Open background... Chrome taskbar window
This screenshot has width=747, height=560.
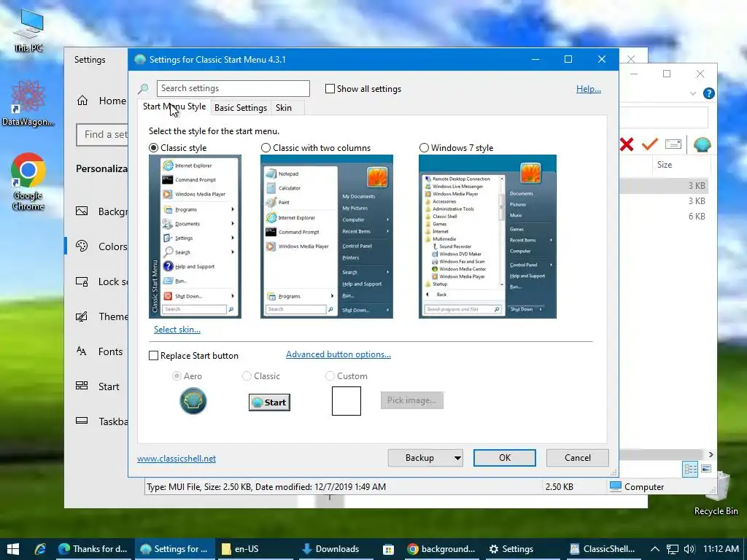coord(441,549)
